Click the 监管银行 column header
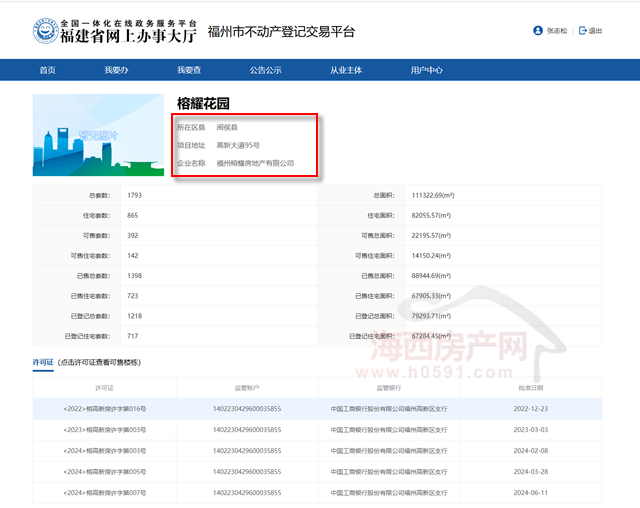Viewport: 640px width, 508px height. (x=389, y=387)
